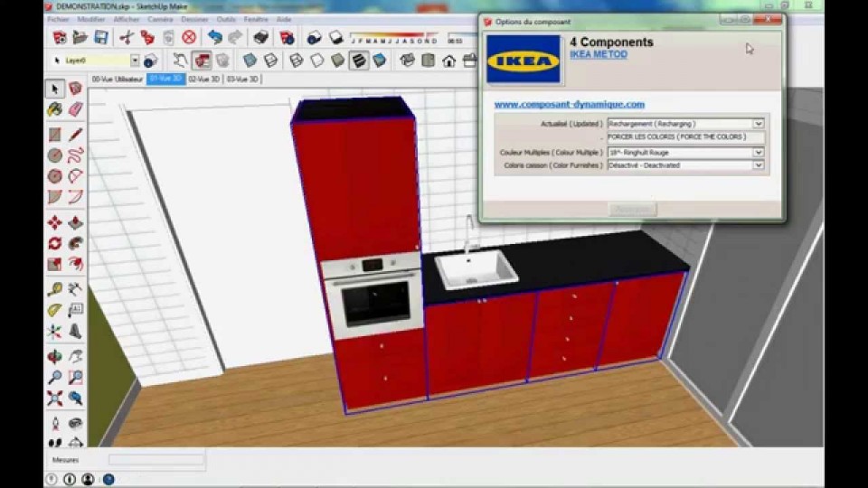
Task: Switch to the 02-Vue 3D scene tab
Action: [x=203, y=80]
